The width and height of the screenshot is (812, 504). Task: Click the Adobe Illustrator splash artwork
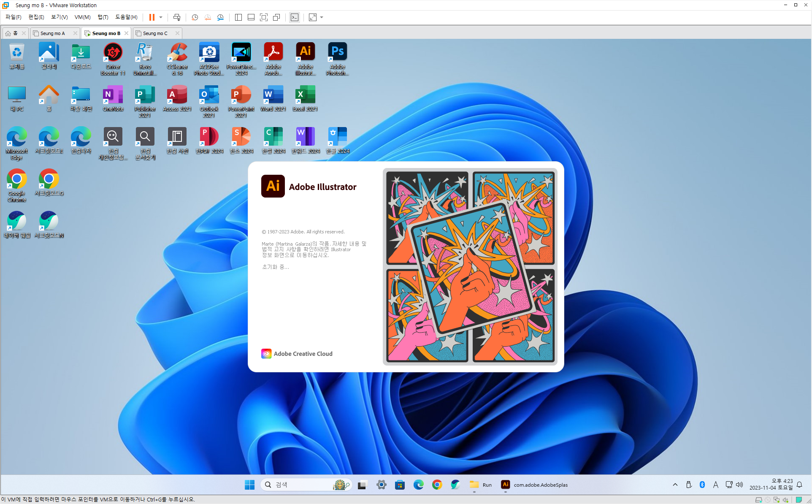coord(470,266)
